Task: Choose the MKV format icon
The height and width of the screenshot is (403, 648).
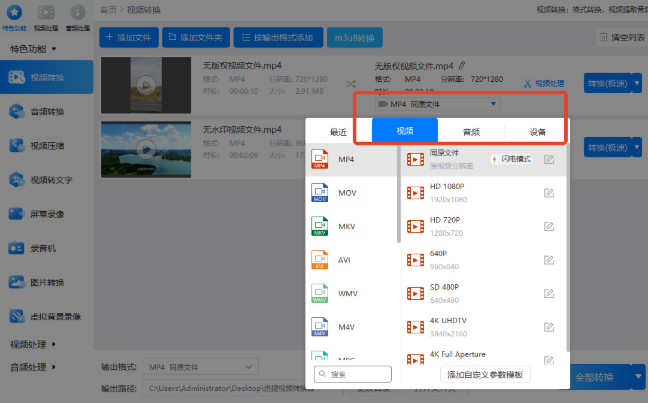Action: click(x=319, y=226)
